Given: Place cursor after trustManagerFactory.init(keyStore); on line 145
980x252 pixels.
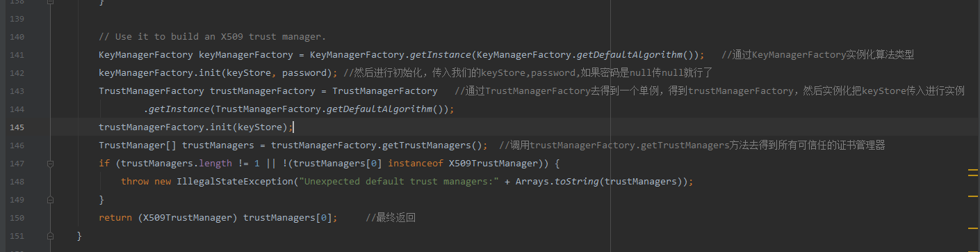Looking at the screenshot, I should [294, 127].
